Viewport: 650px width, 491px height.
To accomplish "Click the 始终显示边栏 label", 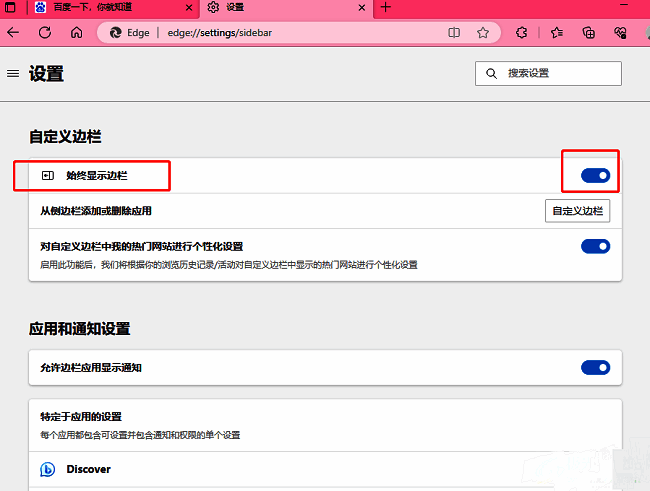I will [x=97, y=175].
